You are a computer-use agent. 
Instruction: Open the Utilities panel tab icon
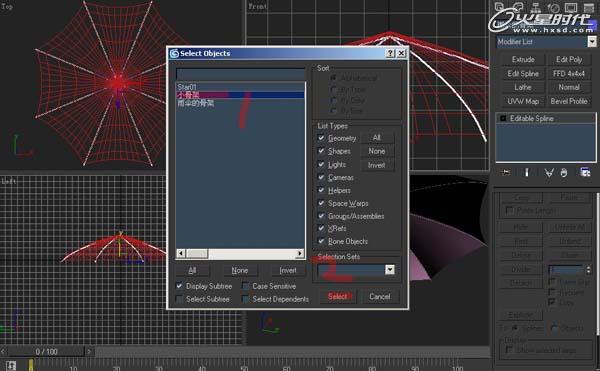[x=589, y=8]
